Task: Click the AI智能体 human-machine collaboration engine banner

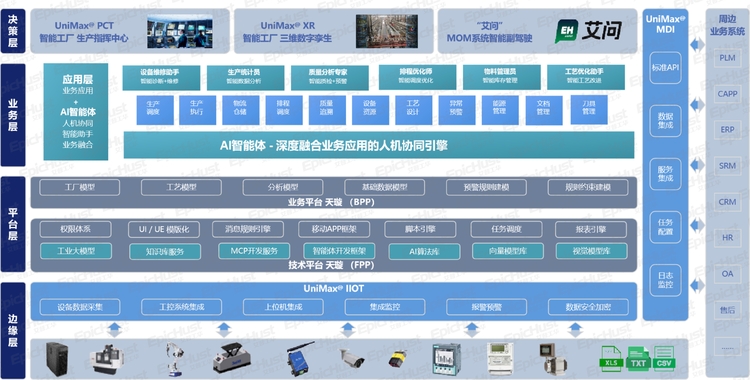Action: click(379, 145)
